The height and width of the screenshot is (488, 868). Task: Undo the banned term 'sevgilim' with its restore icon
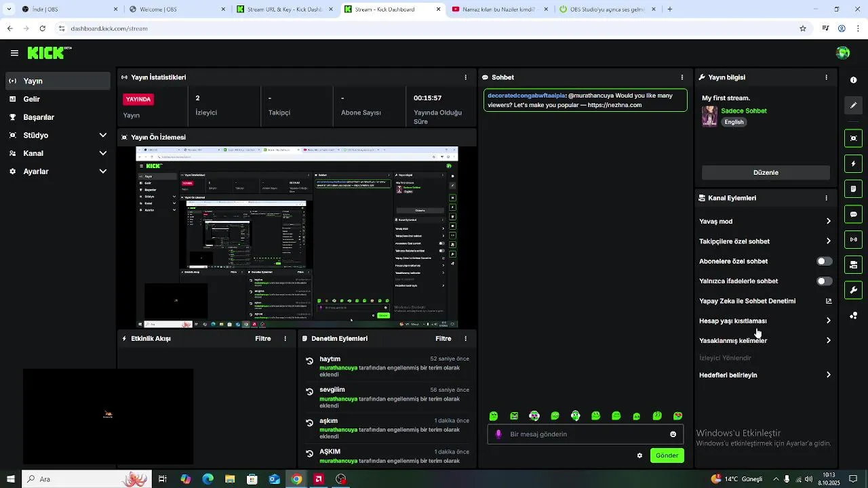point(310,392)
